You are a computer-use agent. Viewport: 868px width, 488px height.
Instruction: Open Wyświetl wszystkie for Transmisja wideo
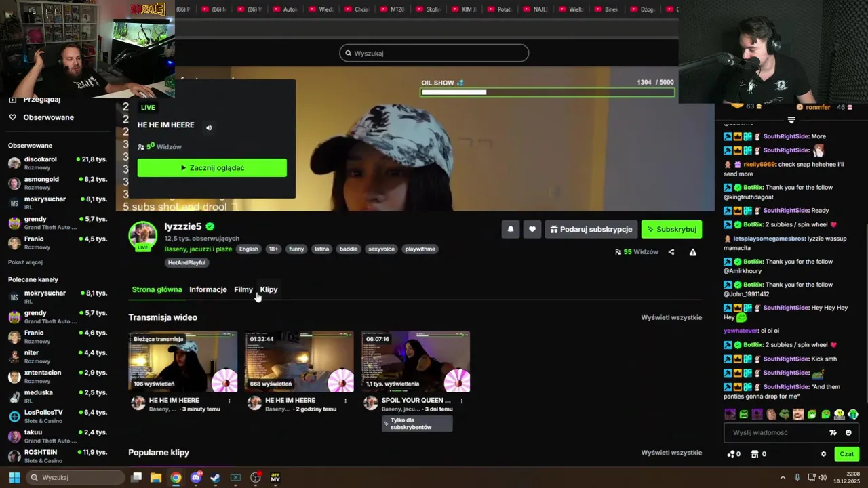point(671,317)
